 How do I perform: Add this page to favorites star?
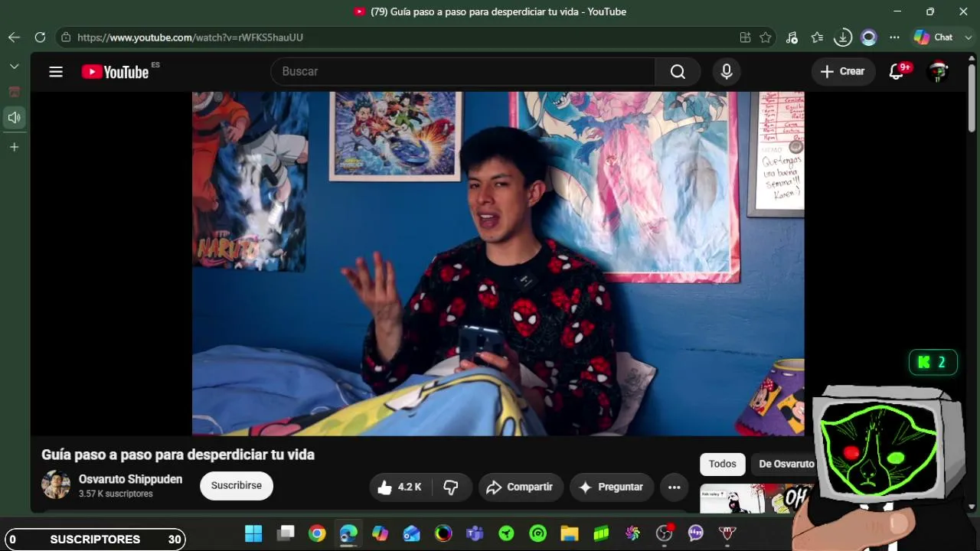(766, 37)
